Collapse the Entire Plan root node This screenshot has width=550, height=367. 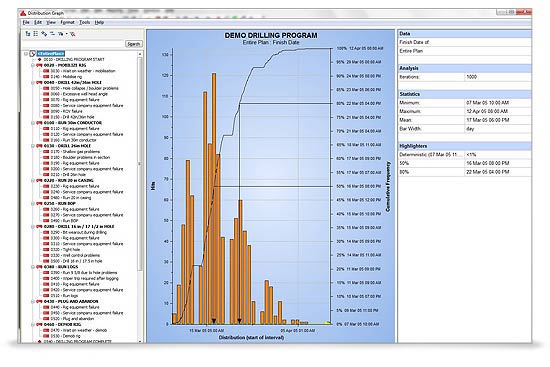click(26, 54)
